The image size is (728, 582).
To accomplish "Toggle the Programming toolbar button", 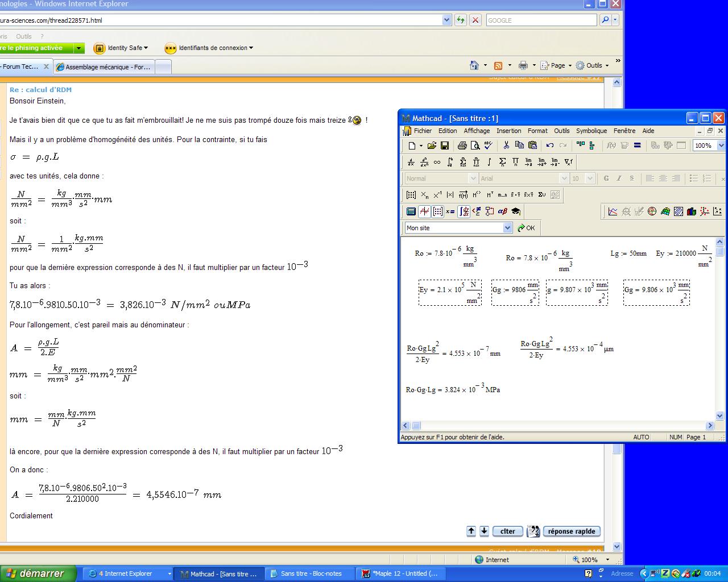I will tap(490, 211).
